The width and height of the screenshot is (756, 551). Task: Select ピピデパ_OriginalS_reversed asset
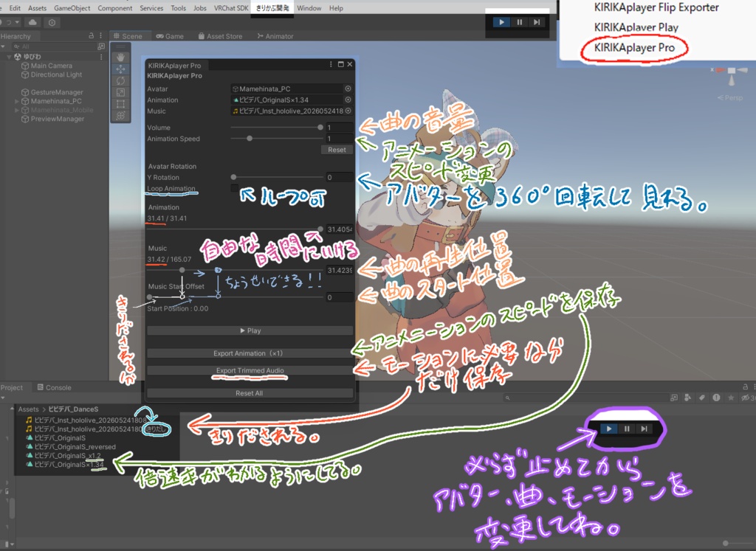click(75, 446)
